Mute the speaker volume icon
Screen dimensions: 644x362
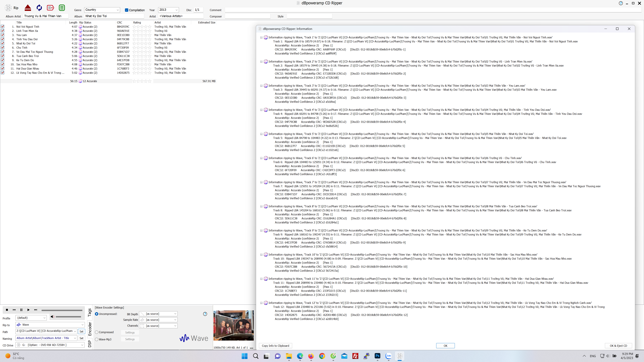(52, 317)
